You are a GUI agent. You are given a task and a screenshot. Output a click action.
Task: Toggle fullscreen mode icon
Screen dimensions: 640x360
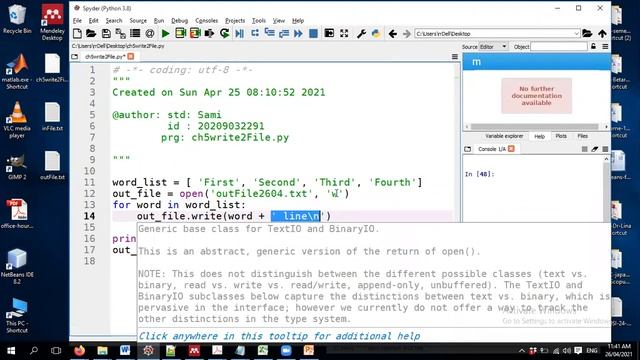(x=344, y=33)
